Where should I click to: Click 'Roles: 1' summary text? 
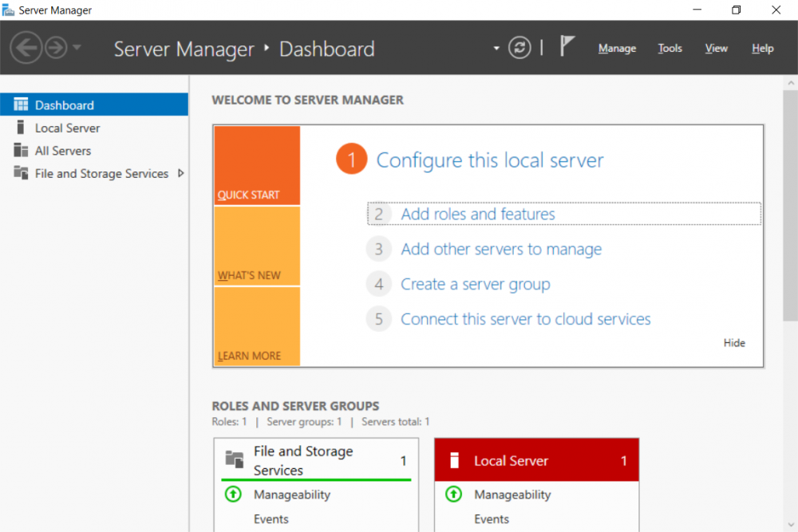pyautogui.click(x=229, y=422)
